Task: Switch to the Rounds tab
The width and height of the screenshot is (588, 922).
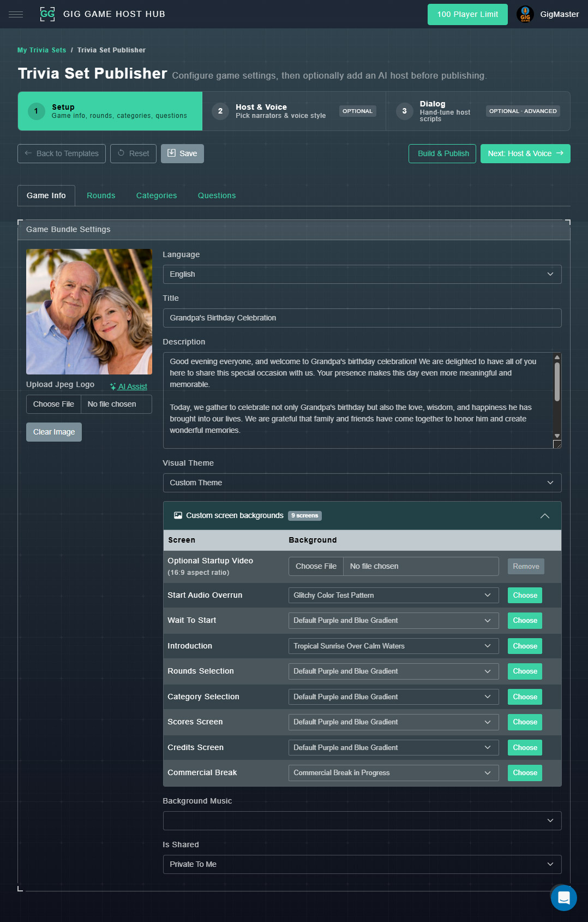Action: 101,195
